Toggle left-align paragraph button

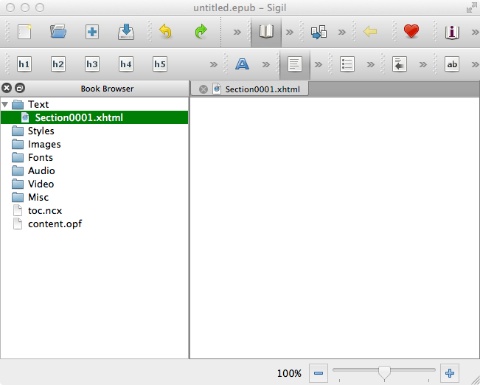click(295, 64)
